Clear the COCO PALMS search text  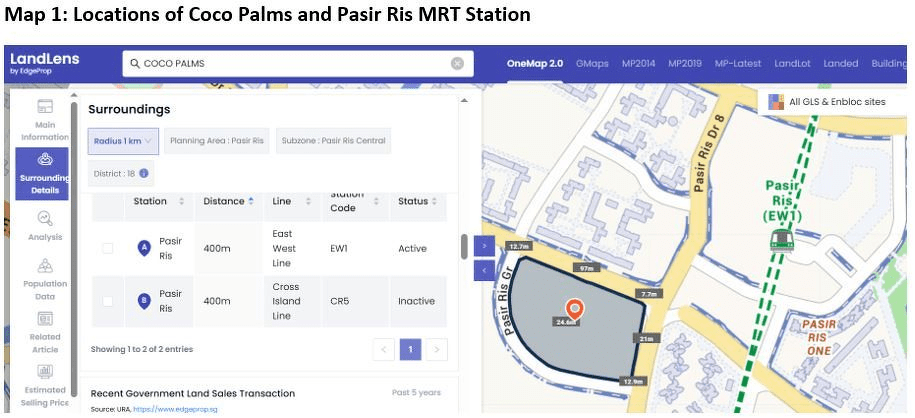(x=457, y=64)
